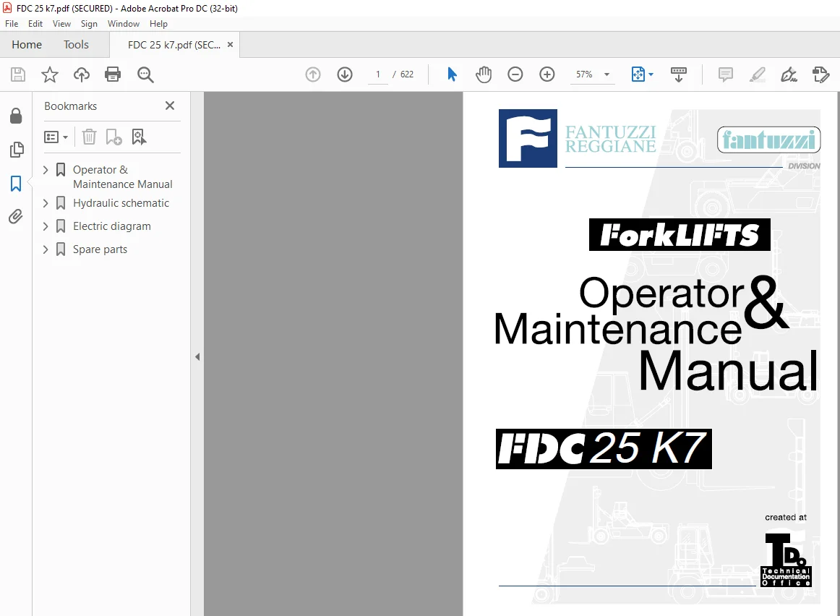This screenshot has width=840, height=616.
Task: Close the Bookmarks panel
Action: point(170,106)
